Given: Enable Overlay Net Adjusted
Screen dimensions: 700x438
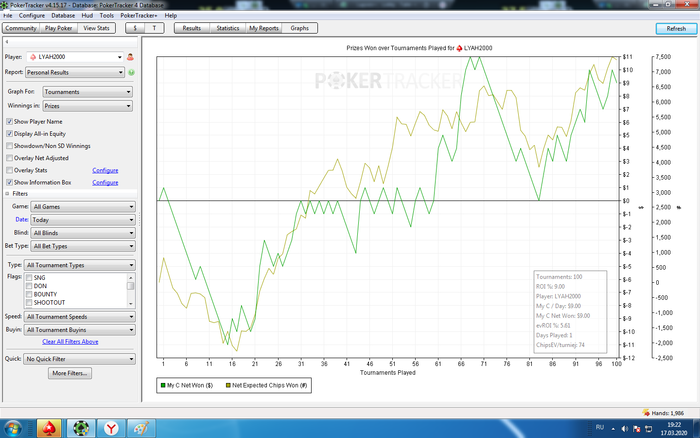Looking at the screenshot, I should pos(9,158).
